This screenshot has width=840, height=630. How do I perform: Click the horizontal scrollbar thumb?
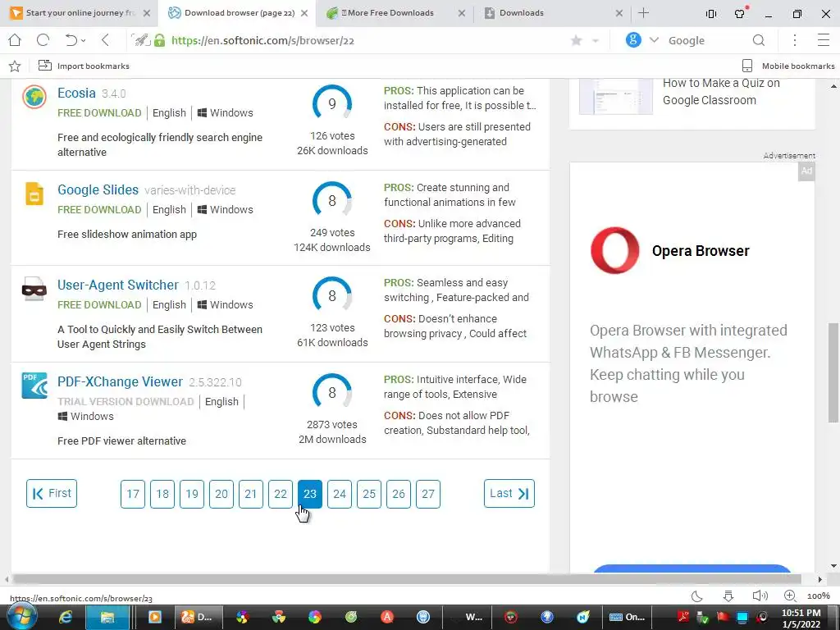point(407,579)
